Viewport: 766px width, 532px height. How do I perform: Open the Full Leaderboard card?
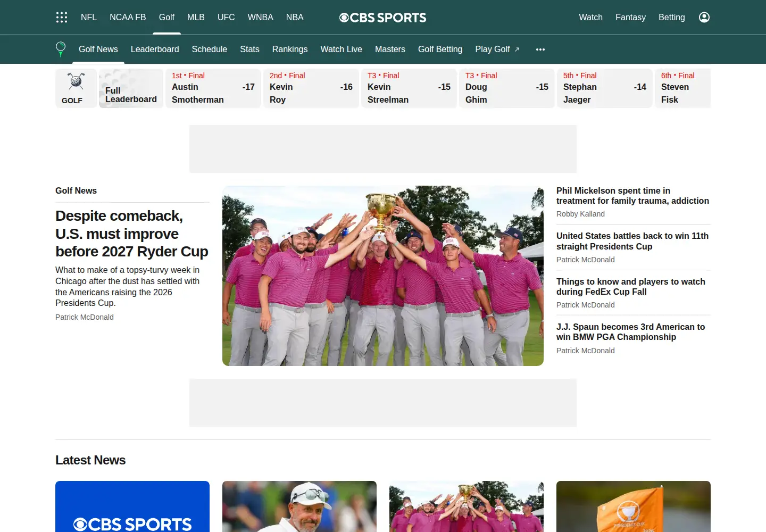click(x=131, y=88)
